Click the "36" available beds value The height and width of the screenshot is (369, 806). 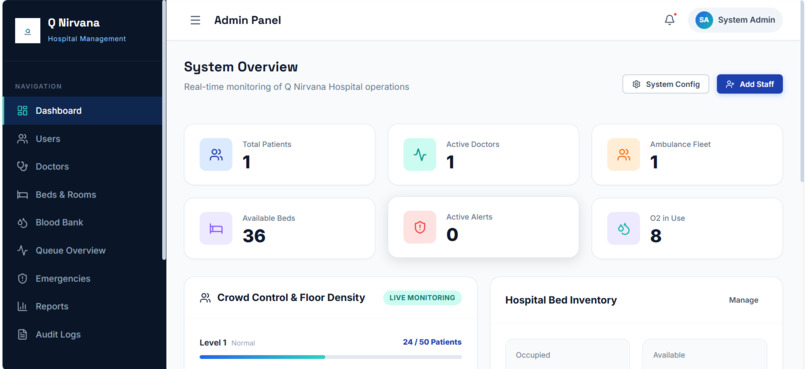254,236
